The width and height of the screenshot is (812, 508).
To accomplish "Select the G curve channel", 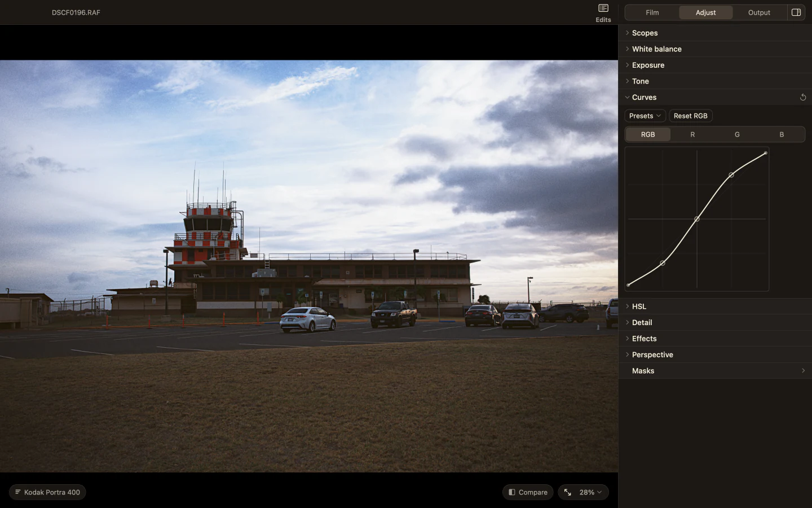I will [x=737, y=134].
